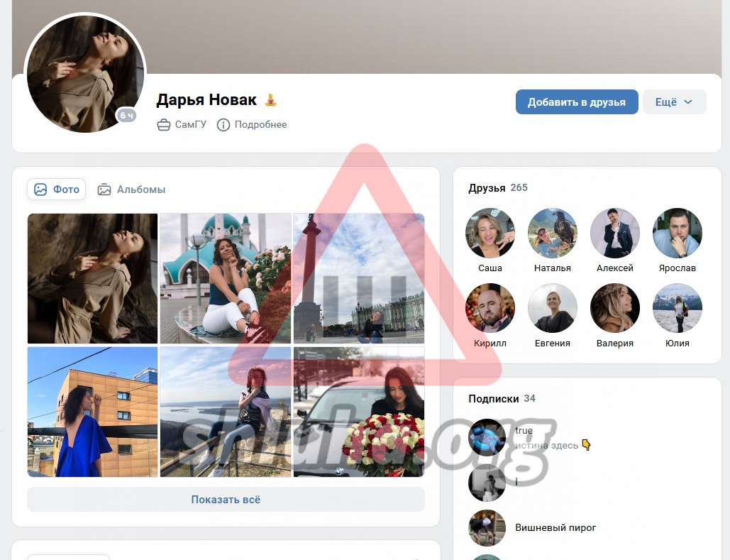Switch to the Фото tab

[x=57, y=190]
